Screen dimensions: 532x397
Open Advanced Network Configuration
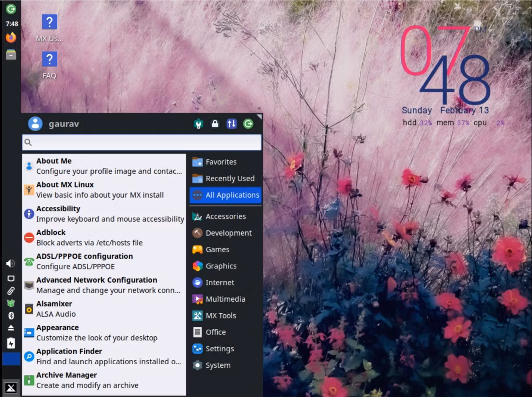pos(104,285)
